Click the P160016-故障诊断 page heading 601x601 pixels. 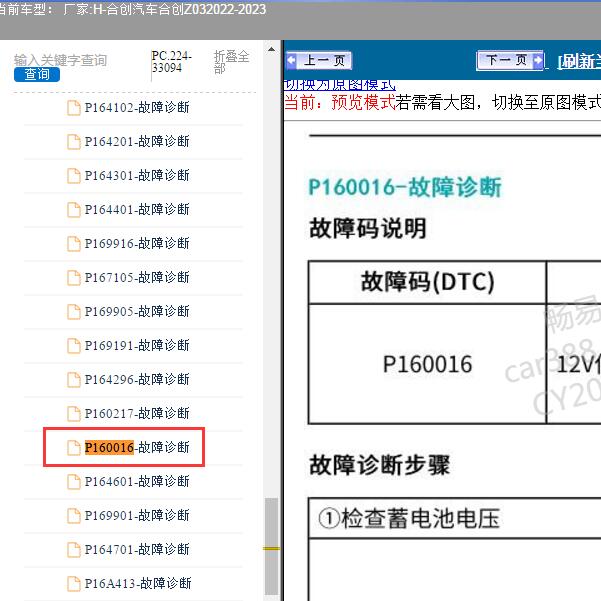[x=405, y=187]
